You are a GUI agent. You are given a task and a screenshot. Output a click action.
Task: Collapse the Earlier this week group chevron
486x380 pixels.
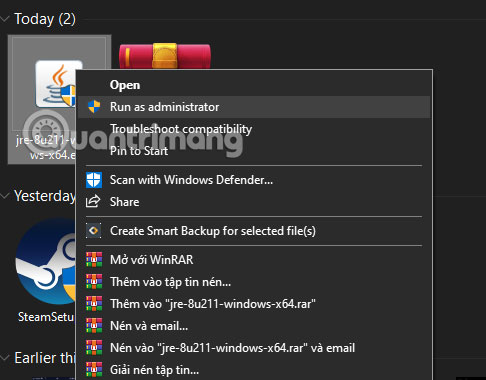coord(5,358)
